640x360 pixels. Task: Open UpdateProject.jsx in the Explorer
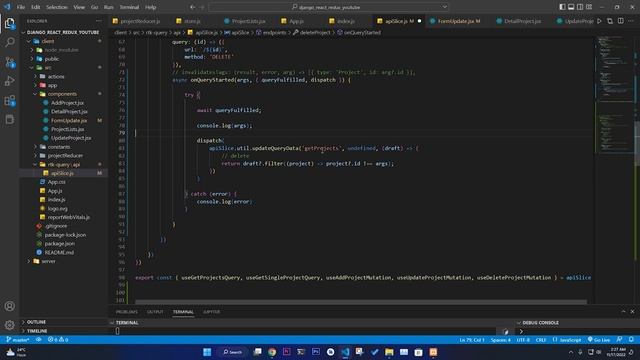tap(71, 138)
